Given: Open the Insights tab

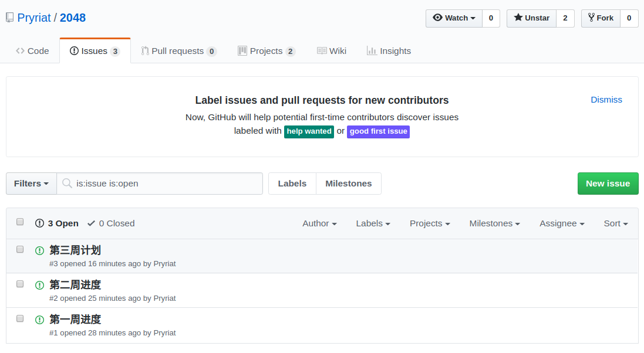Looking at the screenshot, I should coord(389,51).
